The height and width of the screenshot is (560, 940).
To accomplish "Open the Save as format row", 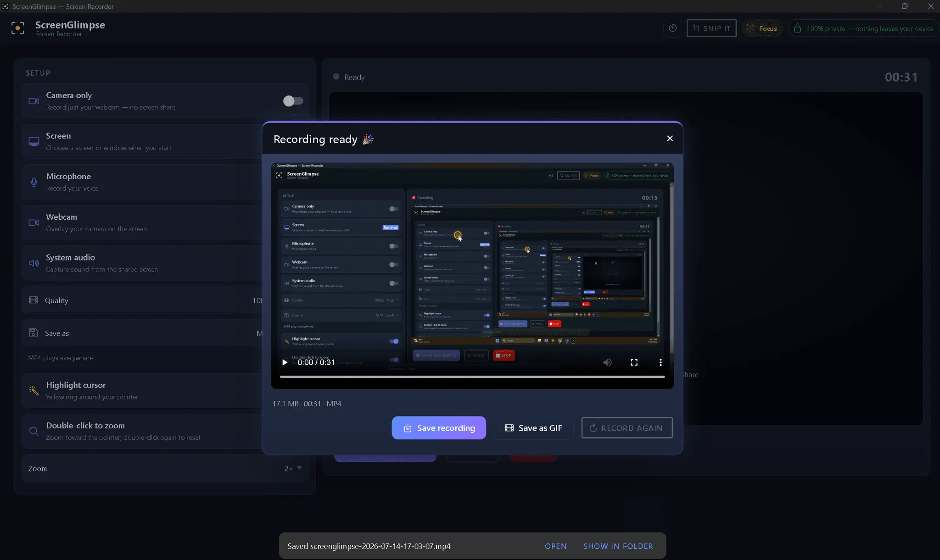I will [142, 333].
